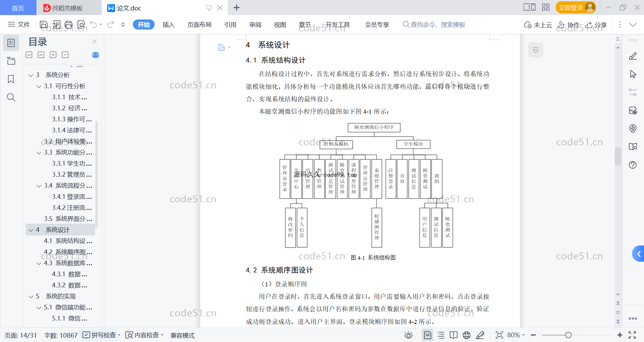Open the help question-mark icon in the right sidebar
The height and width of the screenshot is (342, 644).
(633, 165)
